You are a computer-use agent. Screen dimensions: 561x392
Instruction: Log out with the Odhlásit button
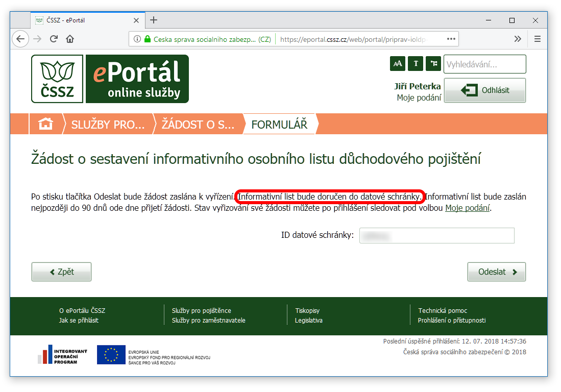click(x=485, y=90)
